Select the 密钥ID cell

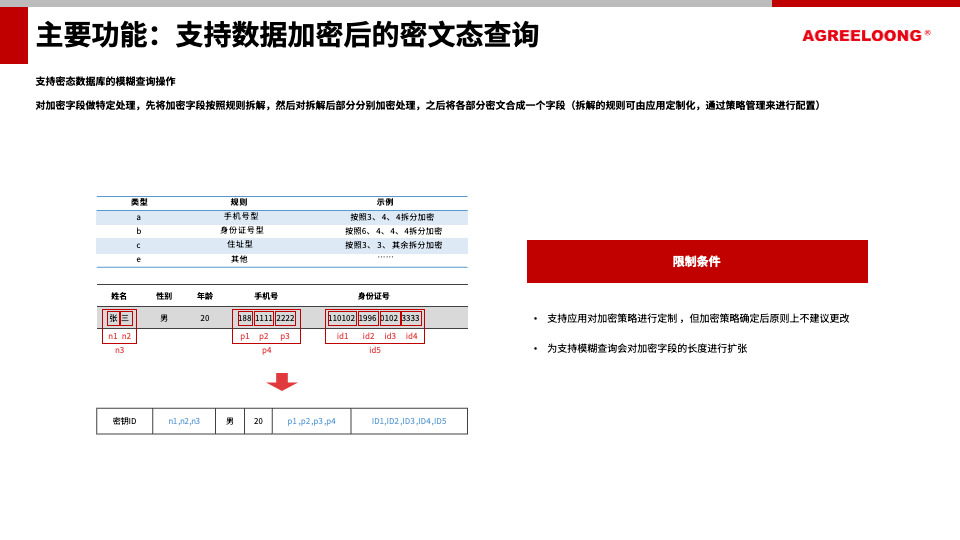[124, 421]
